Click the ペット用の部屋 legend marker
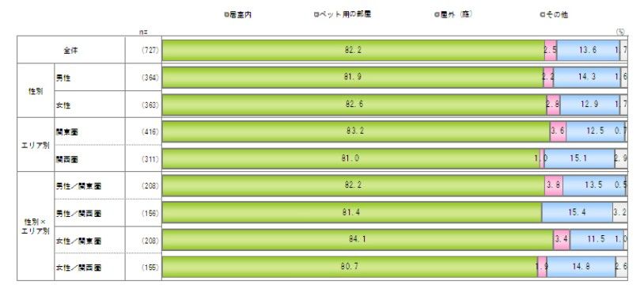 (x=316, y=15)
